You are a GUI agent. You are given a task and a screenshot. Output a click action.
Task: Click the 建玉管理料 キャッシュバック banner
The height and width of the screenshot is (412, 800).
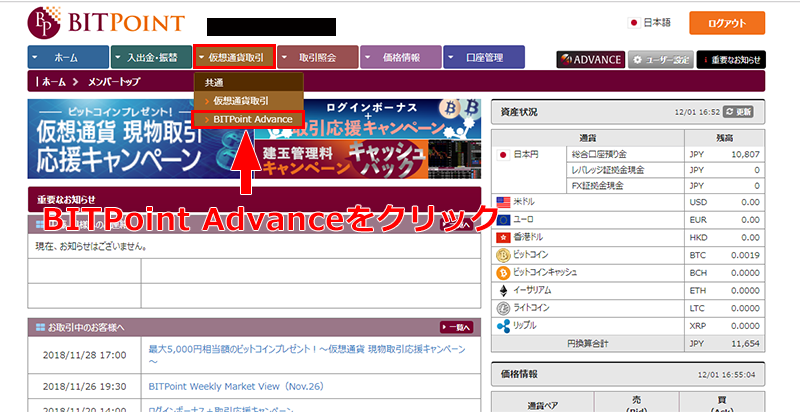point(367,159)
